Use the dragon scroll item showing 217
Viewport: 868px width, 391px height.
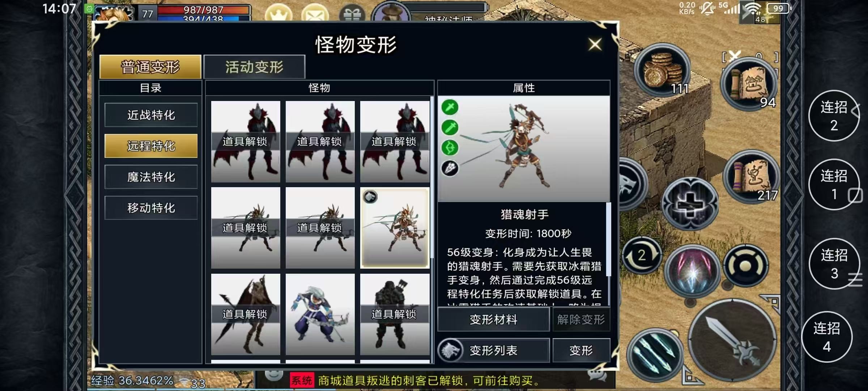point(752,177)
